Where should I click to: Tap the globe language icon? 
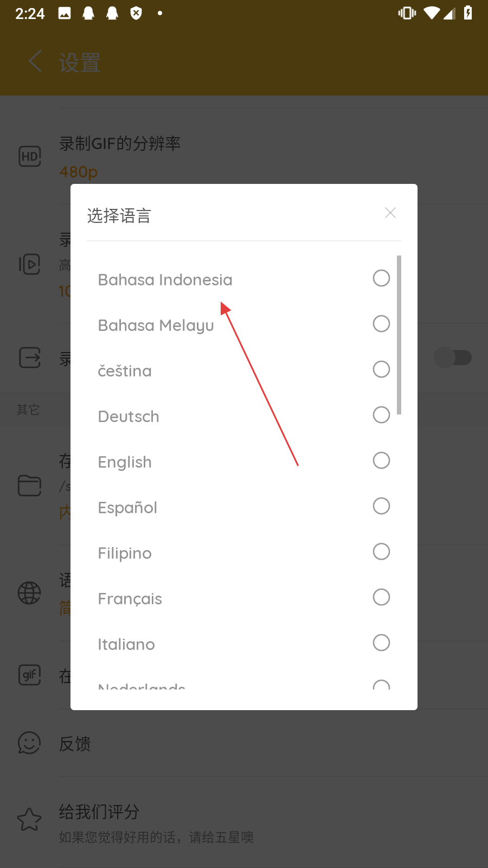(x=29, y=593)
